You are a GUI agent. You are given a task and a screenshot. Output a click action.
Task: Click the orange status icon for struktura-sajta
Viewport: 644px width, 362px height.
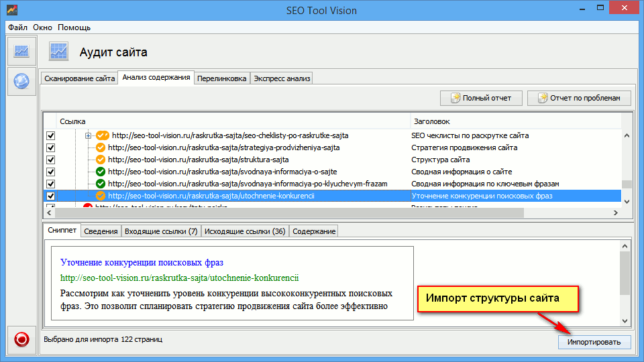[101, 160]
